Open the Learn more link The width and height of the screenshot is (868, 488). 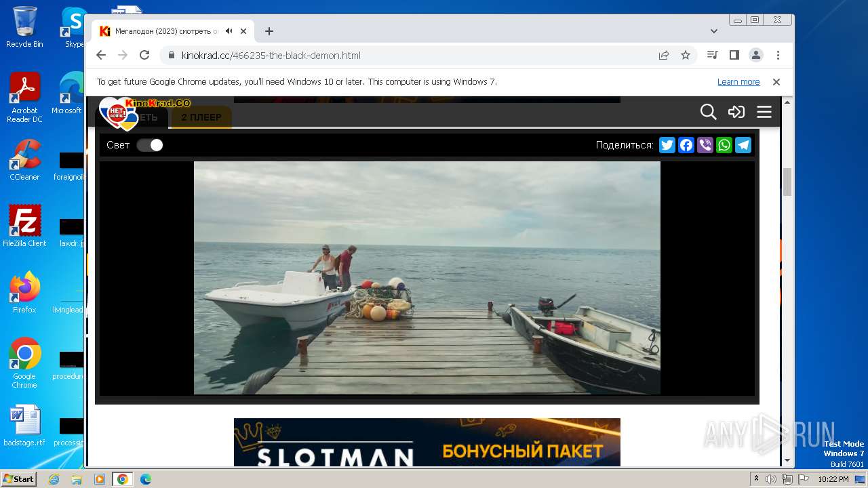coord(738,82)
